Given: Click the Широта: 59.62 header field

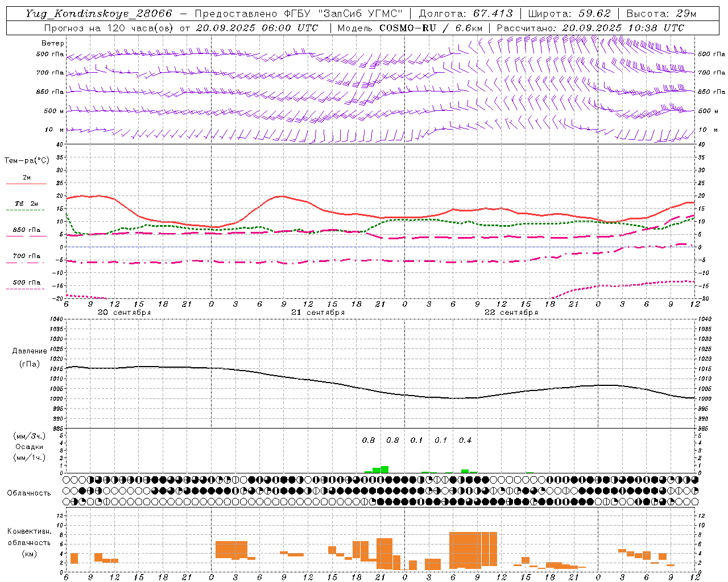Looking at the screenshot, I should pyautogui.click(x=569, y=14).
